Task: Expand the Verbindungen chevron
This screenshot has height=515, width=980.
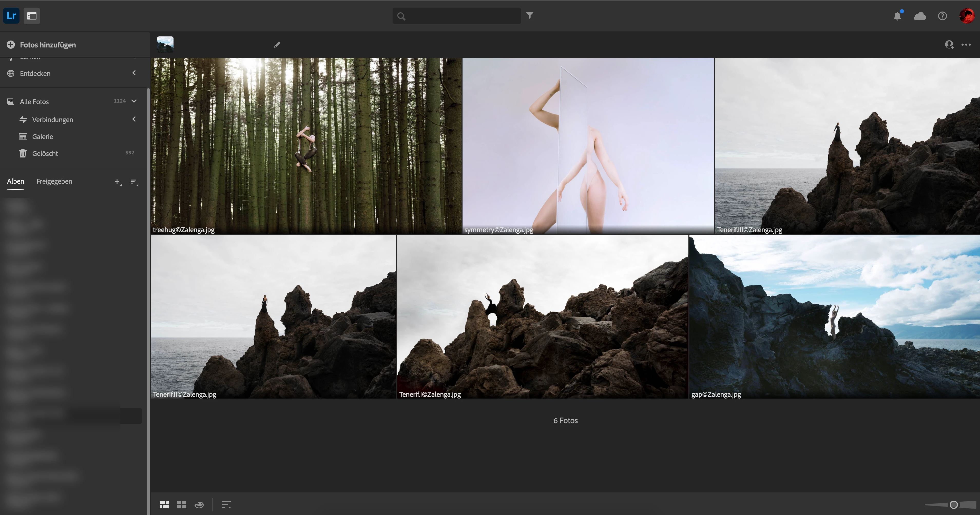Action: coord(134,119)
